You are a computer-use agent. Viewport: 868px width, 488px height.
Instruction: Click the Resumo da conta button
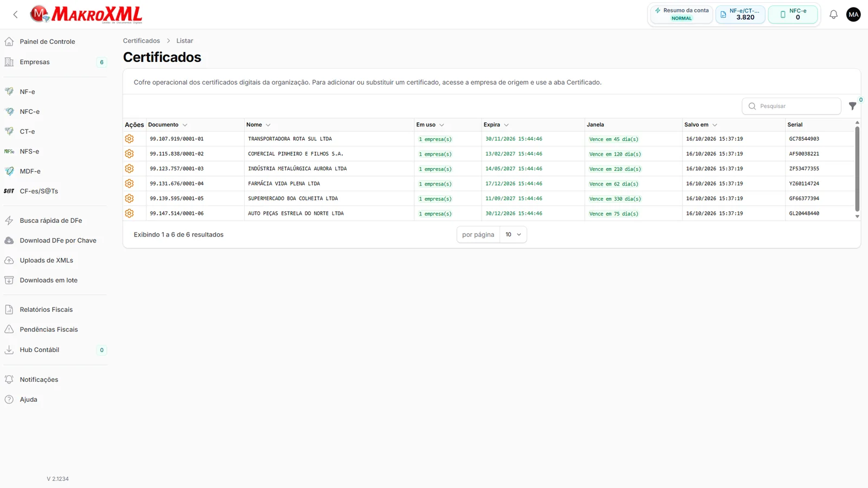tap(681, 14)
